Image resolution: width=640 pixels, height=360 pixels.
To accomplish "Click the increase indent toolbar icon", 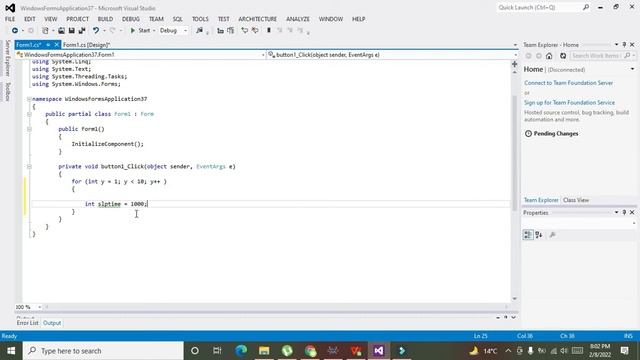I will point(231,31).
